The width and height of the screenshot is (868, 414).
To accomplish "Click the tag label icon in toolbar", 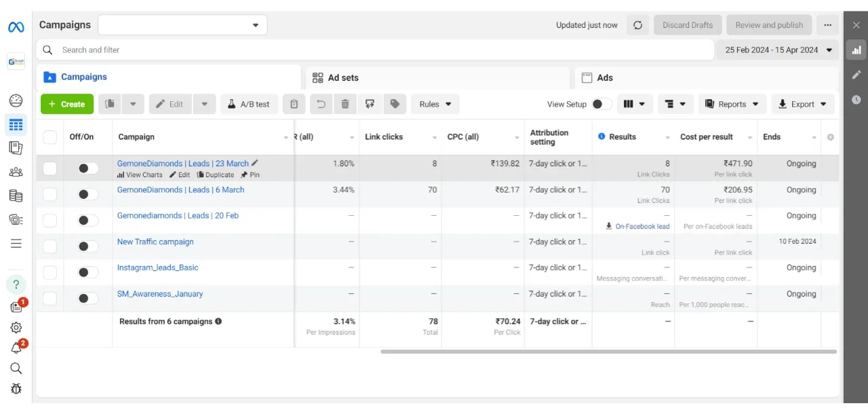I will [x=394, y=104].
